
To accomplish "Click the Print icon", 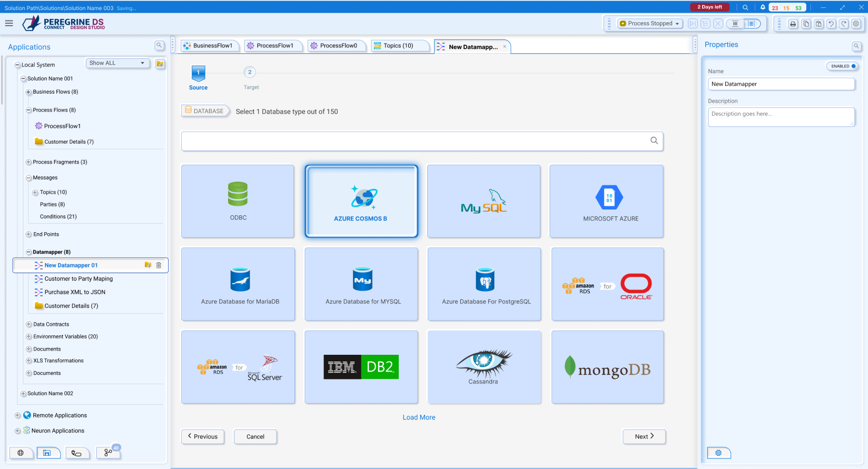I will [793, 24].
